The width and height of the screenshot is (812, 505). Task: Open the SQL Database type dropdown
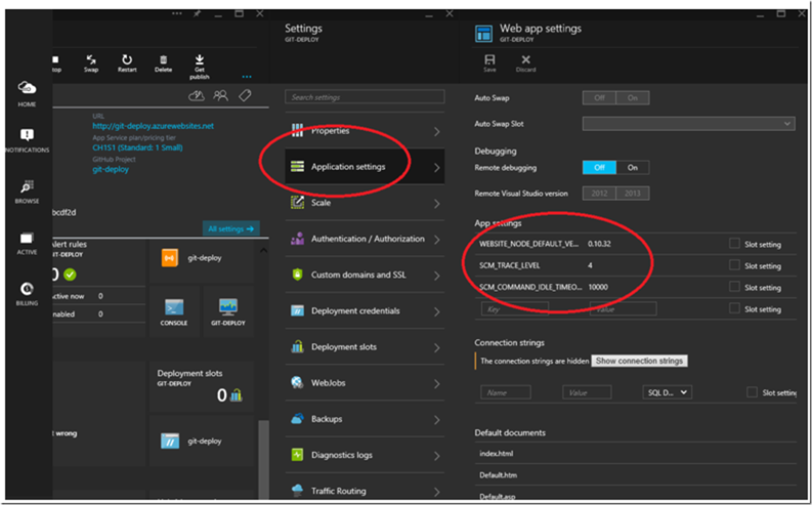click(667, 392)
